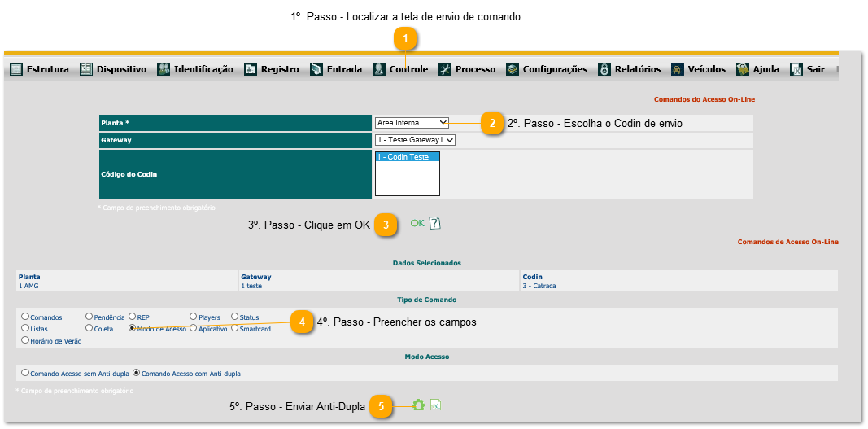The height and width of the screenshot is (429, 868).
Task: Click the Ajuda help icon
Action: pyautogui.click(x=743, y=69)
